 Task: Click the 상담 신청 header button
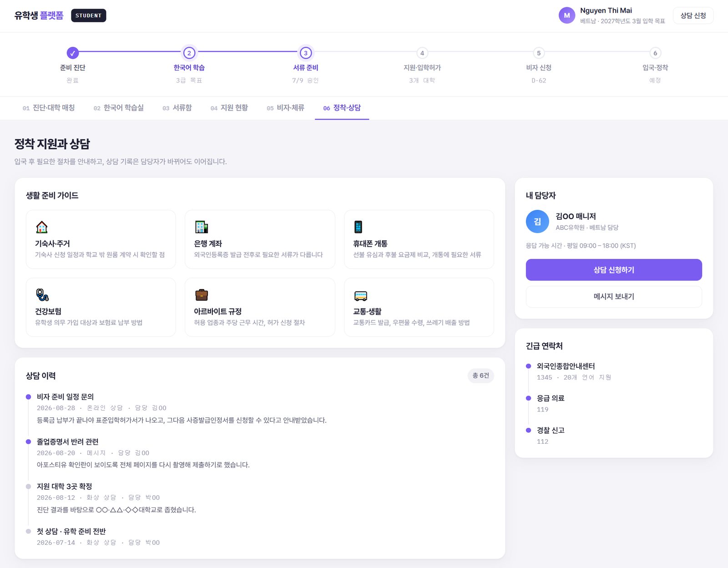[693, 15]
